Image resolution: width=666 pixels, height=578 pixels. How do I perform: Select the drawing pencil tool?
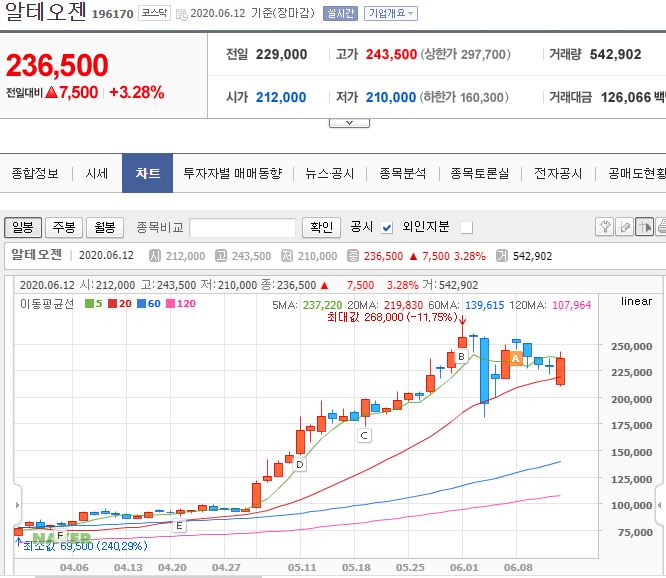624,227
